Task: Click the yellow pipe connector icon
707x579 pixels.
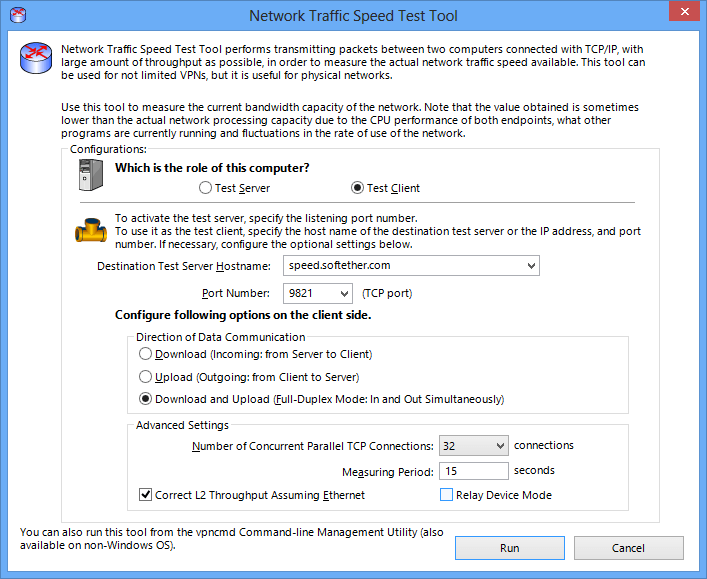Action: tap(91, 232)
